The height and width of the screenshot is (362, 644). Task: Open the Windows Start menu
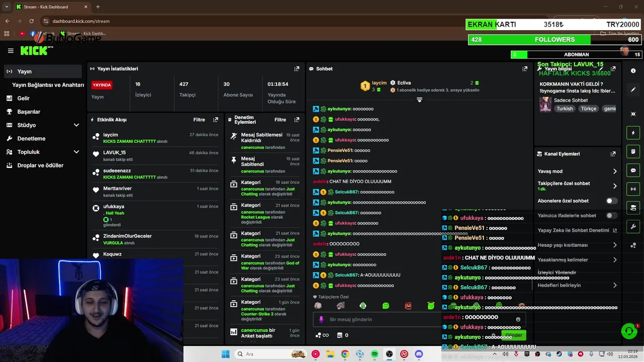point(225,354)
